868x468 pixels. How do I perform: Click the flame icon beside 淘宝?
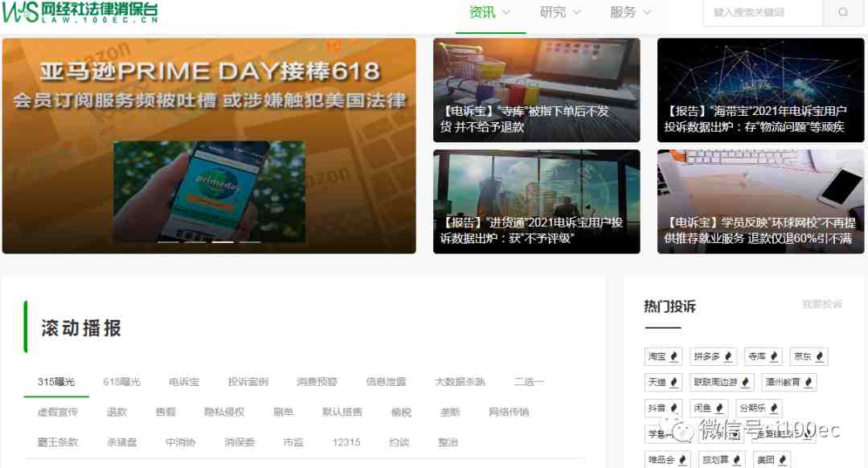(674, 357)
